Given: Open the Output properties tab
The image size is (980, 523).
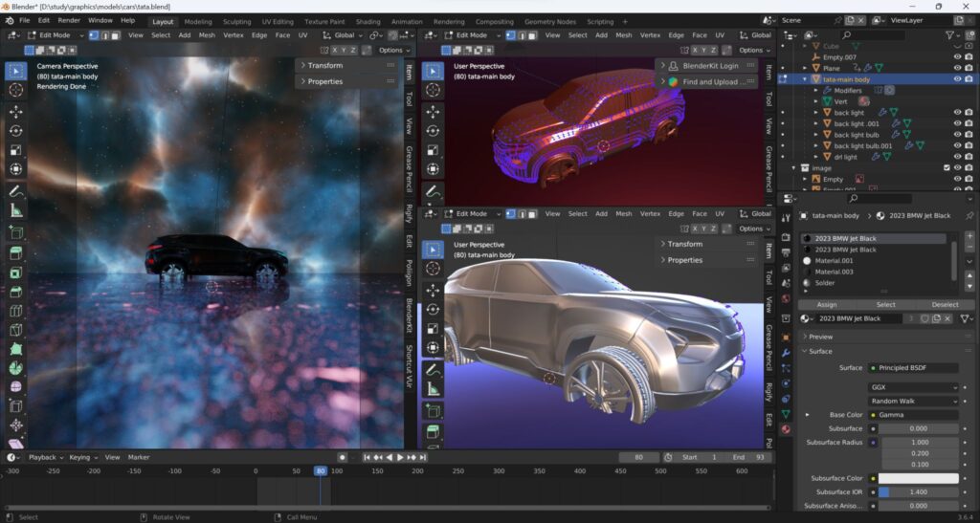Looking at the screenshot, I should (x=786, y=252).
